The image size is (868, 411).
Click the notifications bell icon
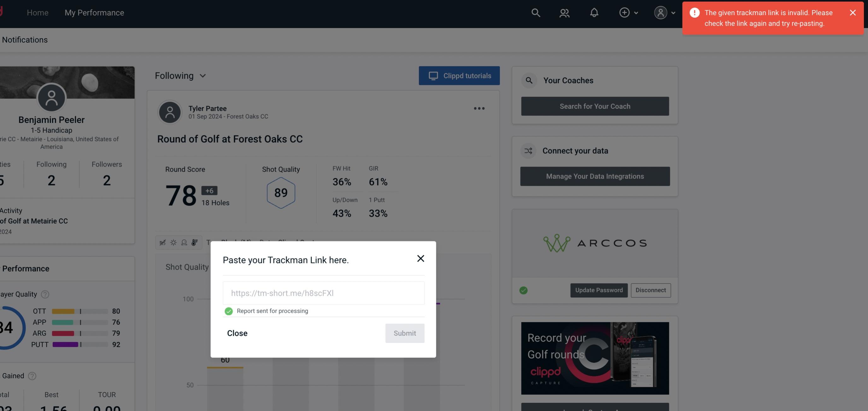point(595,12)
